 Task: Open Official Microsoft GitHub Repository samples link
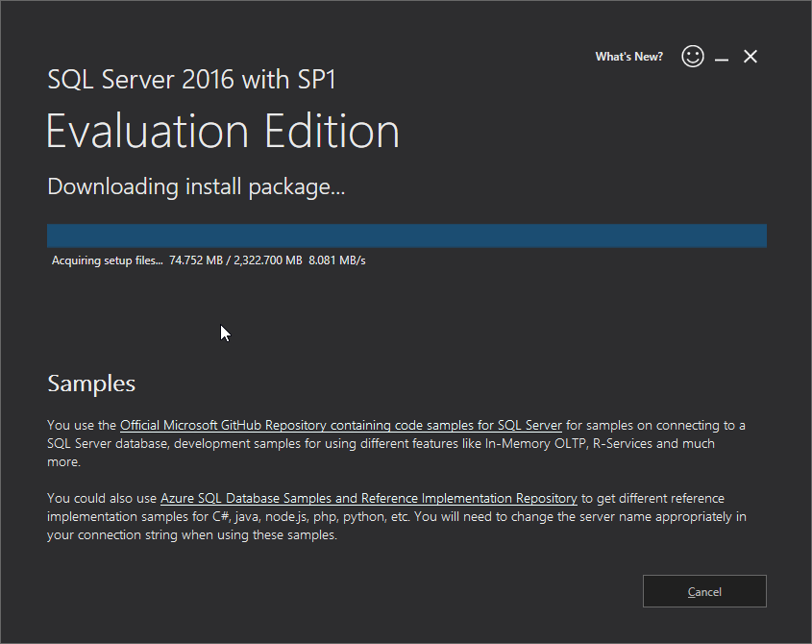click(341, 426)
